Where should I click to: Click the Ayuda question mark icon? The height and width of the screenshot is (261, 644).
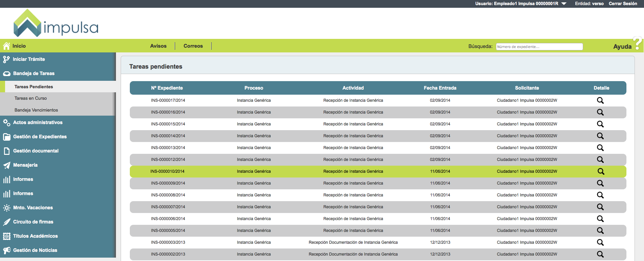point(638,43)
